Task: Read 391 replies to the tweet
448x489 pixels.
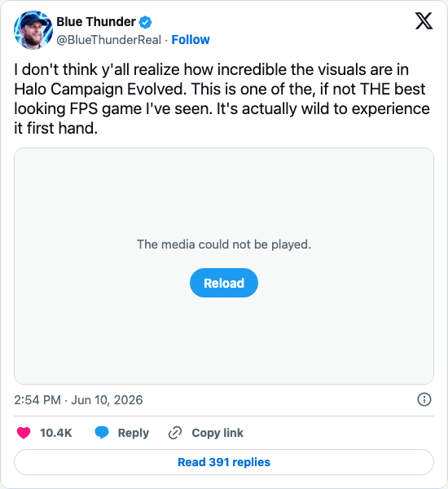Action: click(x=224, y=462)
